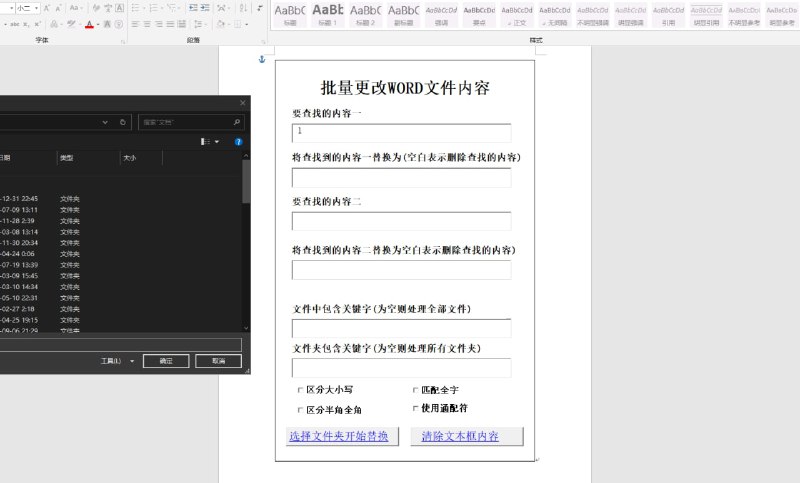Sort text with the A-Z icon

point(244,8)
